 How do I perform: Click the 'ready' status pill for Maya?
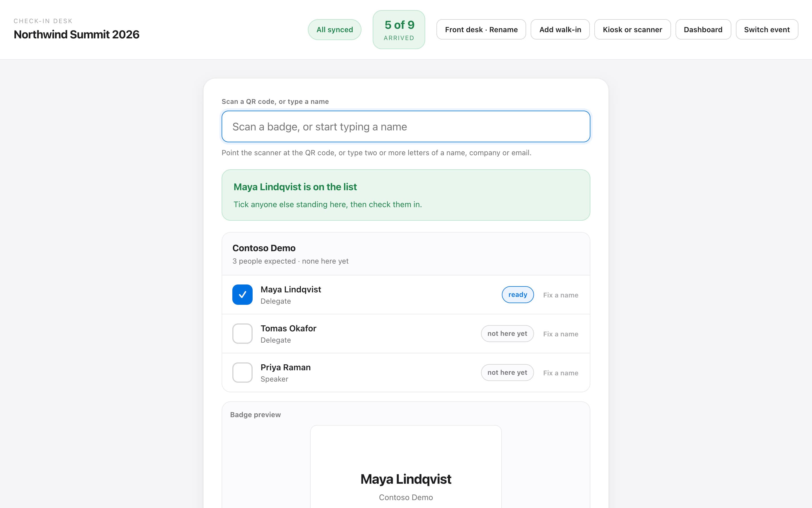point(518,295)
